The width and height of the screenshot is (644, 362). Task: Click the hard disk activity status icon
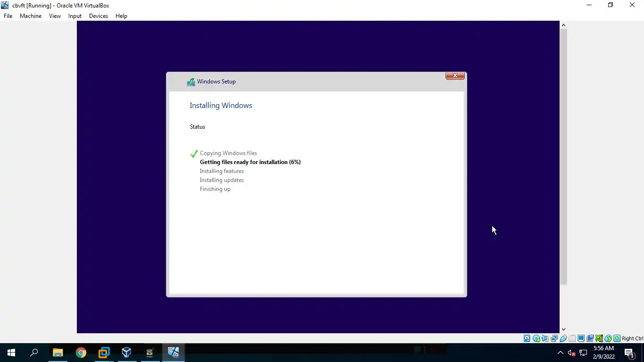pos(527,338)
